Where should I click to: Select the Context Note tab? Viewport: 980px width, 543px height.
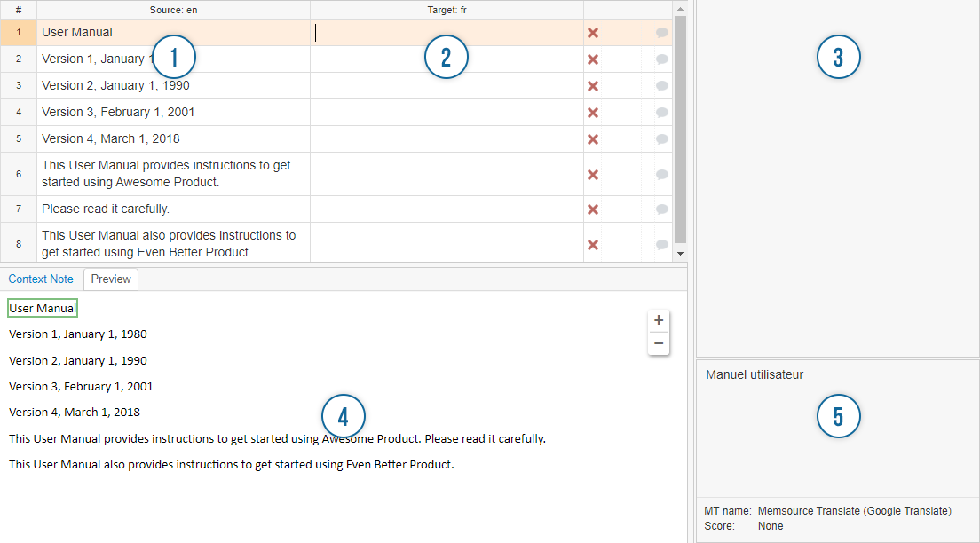(x=41, y=279)
